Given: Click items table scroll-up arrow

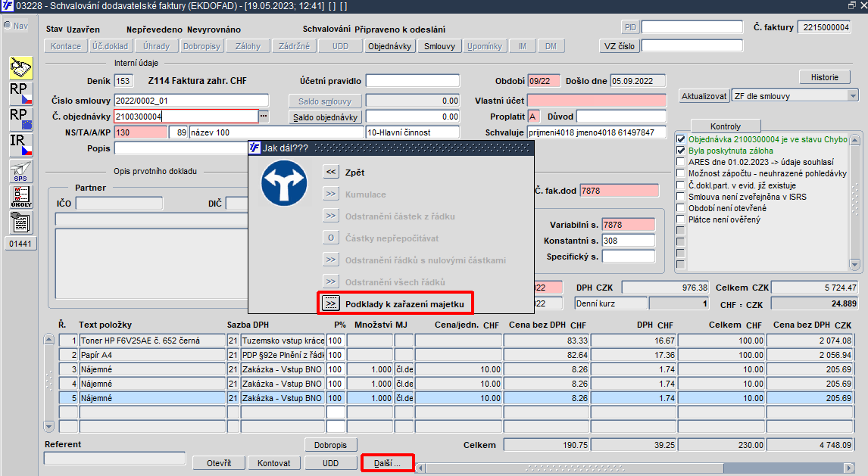Looking at the screenshot, I should click(48, 340).
